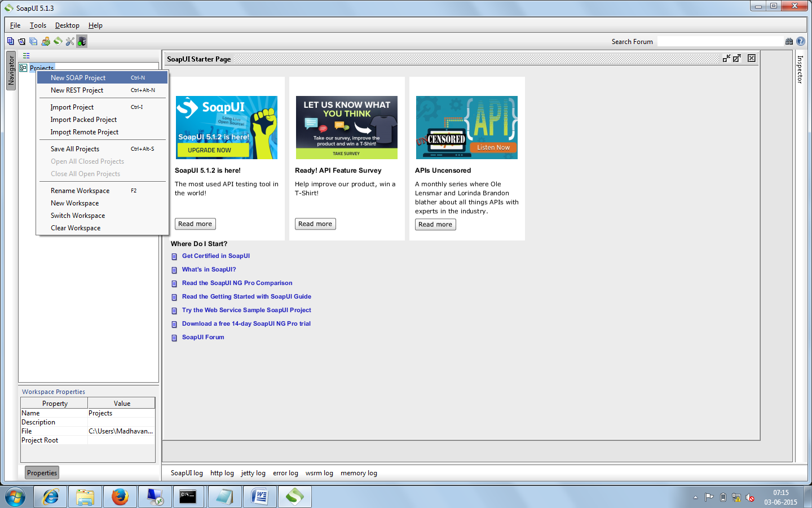Open the http log tab

click(x=222, y=474)
